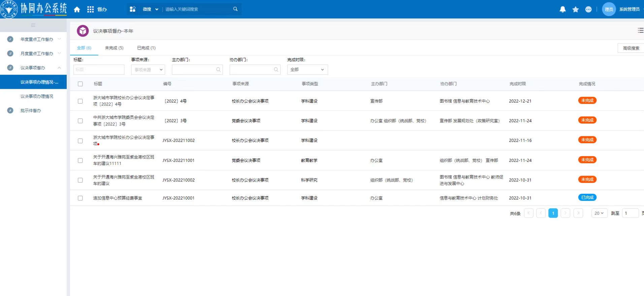644x296 pixels.
Task: Click the purple cube page icon
Action: [x=83, y=31]
